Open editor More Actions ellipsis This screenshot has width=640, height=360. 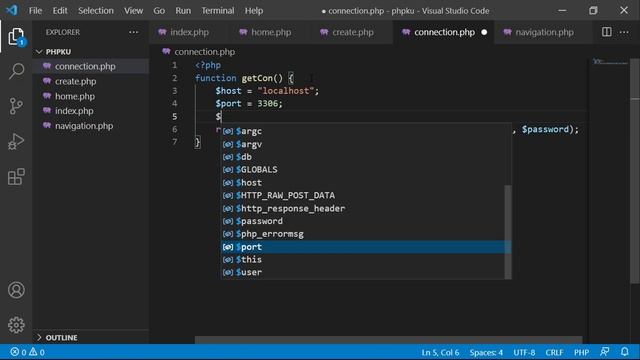(624, 32)
